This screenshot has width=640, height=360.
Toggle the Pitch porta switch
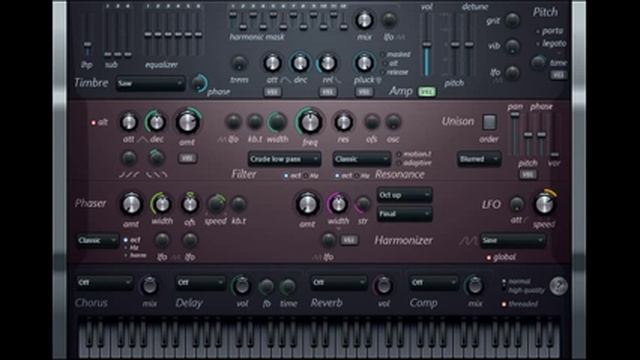pyautogui.click(x=549, y=31)
